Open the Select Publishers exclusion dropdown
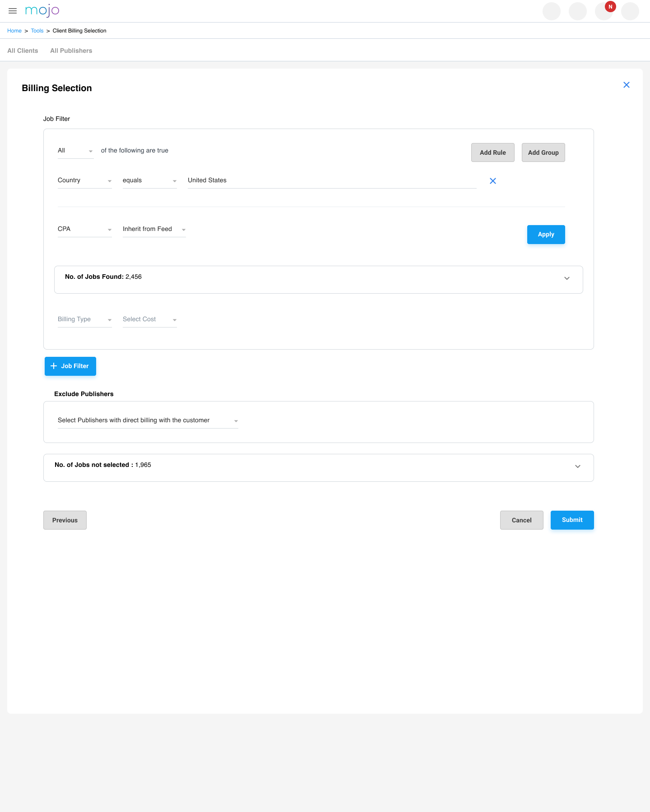The height and width of the screenshot is (812, 650). tap(148, 420)
